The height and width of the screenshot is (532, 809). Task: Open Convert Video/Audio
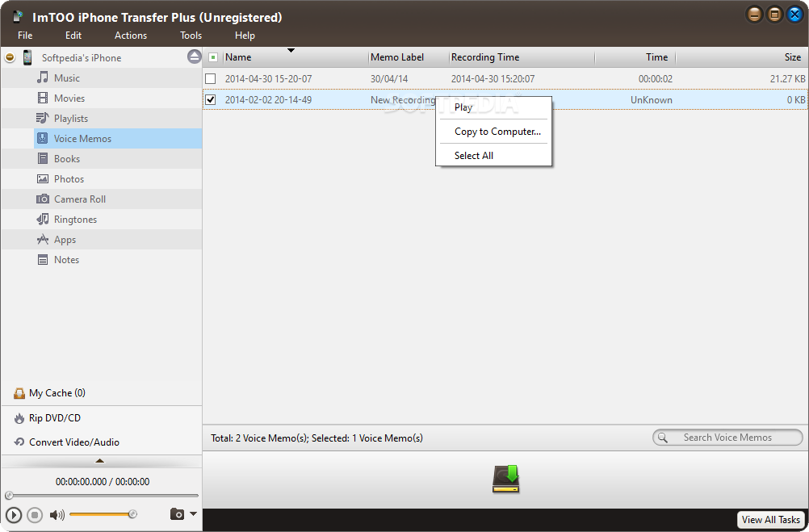pyautogui.click(x=73, y=442)
